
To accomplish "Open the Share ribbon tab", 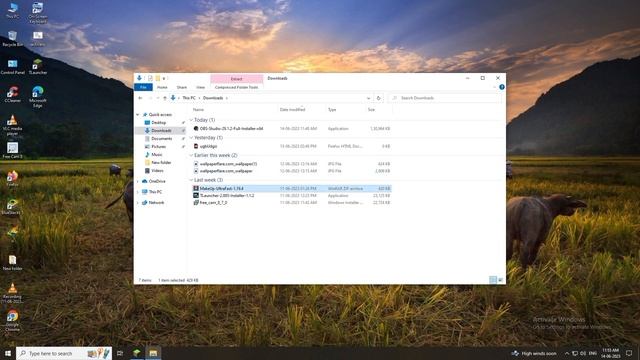I will pyautogui.click(x=182, y=87).
